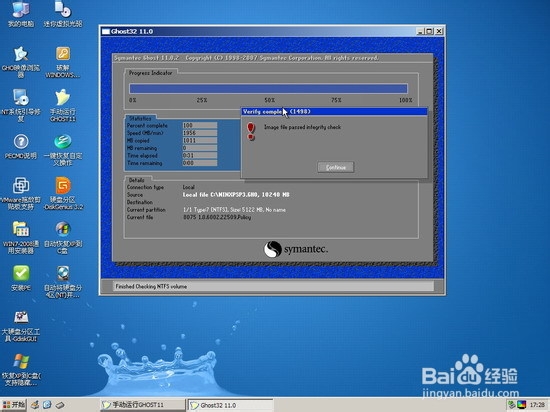Image resolution: width=550 pixels, height=412 pixels.
Task: Click the Continue button in the Verify dialog
Action: click(336, 167)
